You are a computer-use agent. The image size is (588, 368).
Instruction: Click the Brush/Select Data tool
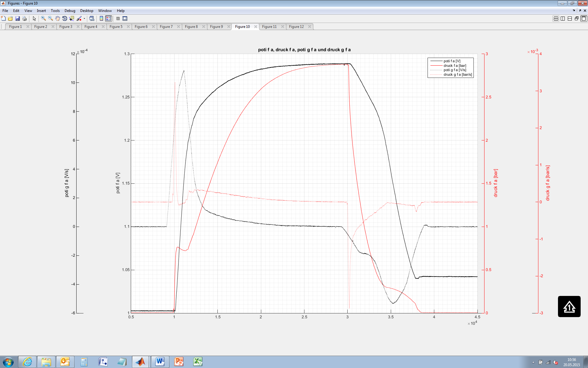pyautogui.click(x=79, y=18)
